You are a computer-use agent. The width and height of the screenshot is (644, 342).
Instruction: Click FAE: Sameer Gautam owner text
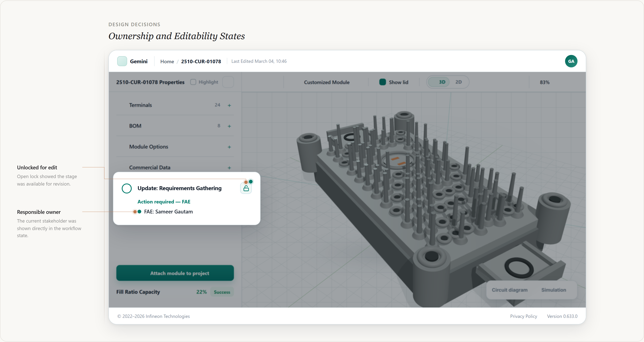[168, 212]
